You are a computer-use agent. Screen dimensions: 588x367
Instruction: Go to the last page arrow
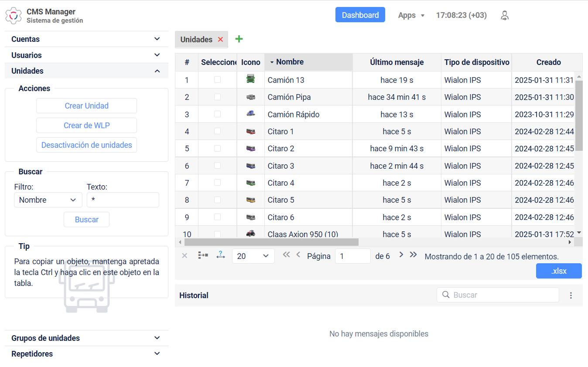click(x=413, y=255)
